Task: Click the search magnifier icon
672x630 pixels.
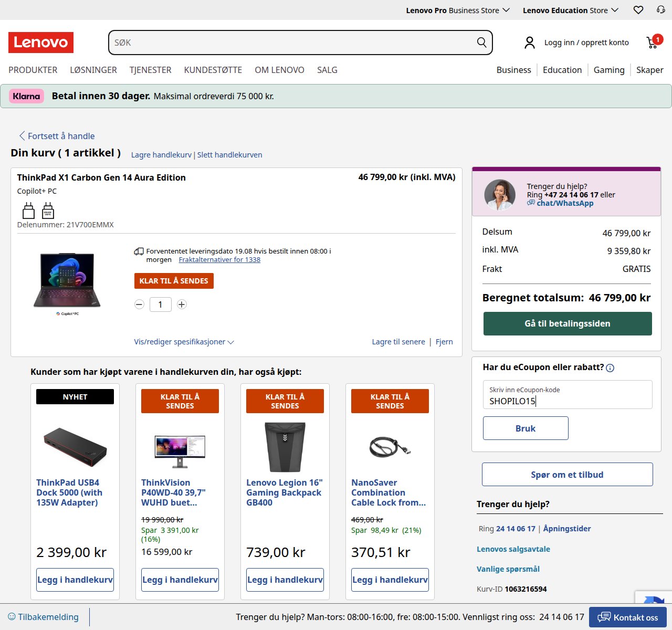Action: coord(481,43)
